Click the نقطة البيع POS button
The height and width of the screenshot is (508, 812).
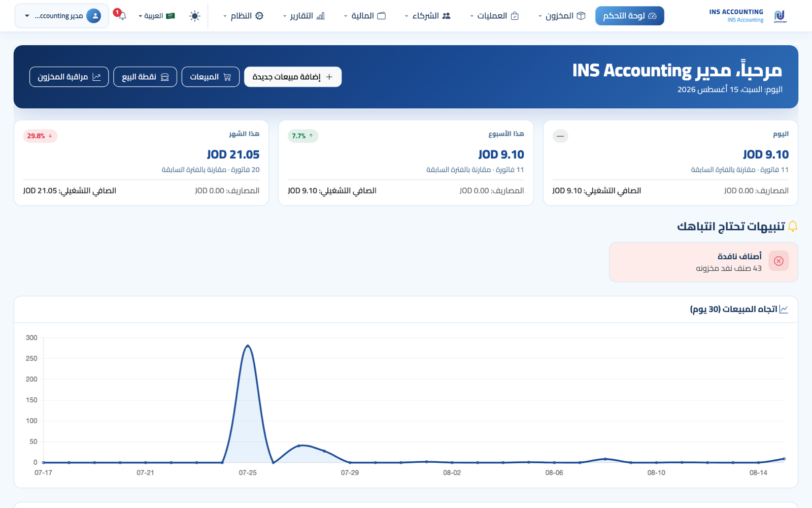(145, 77)
